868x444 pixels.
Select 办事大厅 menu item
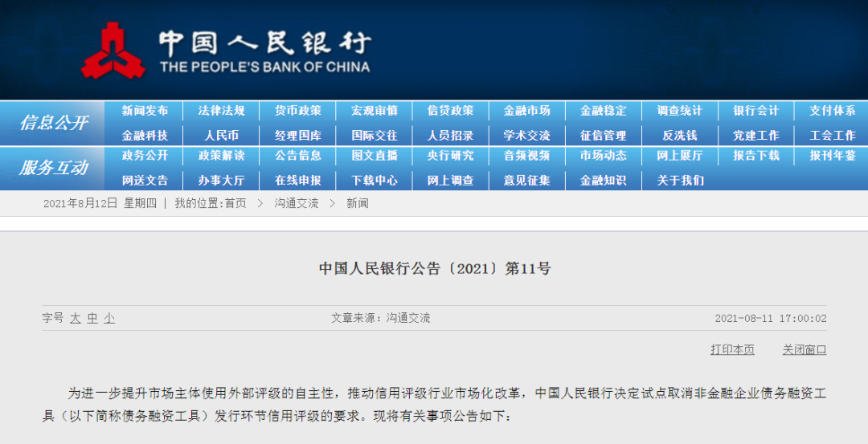click(222, 181)
